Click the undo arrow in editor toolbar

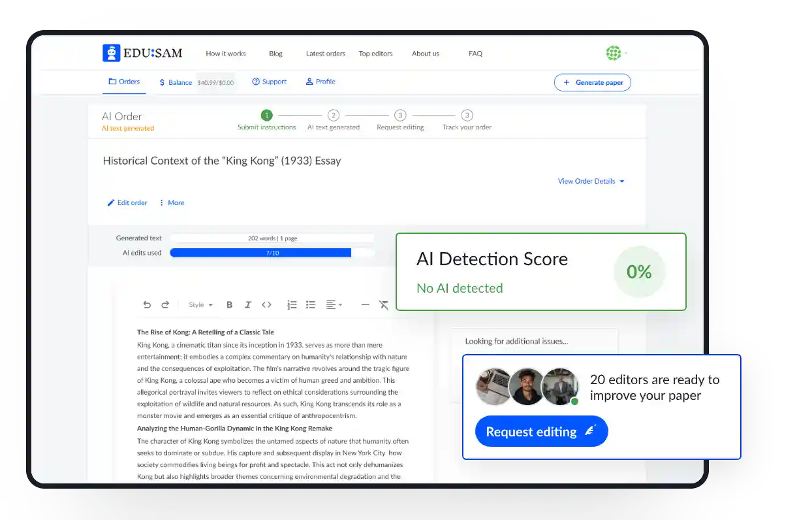click(x=147, y=304)
